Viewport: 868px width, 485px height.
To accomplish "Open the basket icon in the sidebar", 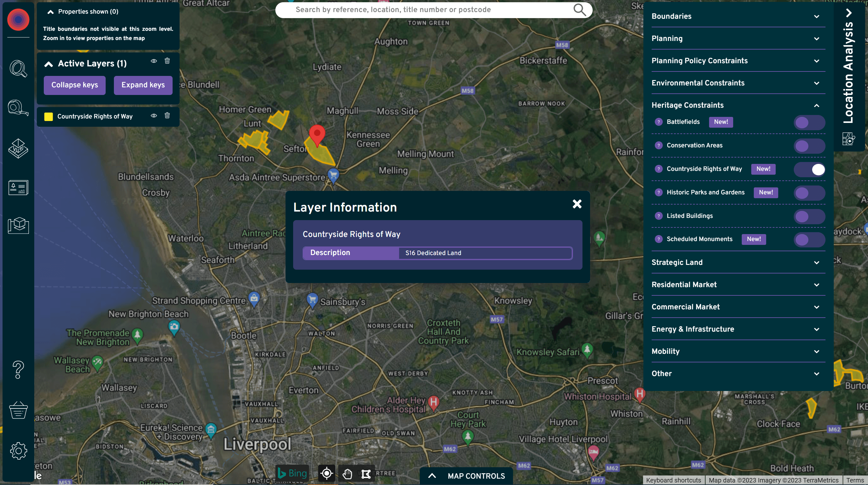I will pyautogui.click(x=18, y=410).
